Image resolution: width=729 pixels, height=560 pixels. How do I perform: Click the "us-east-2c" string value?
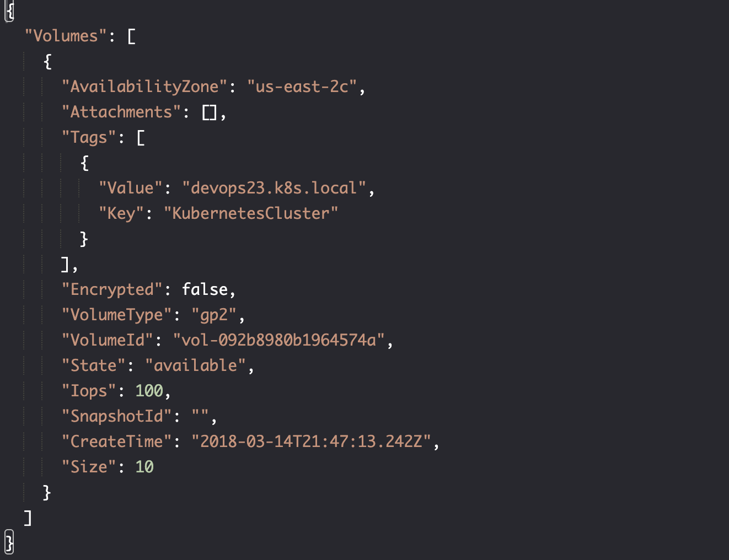coord(302,87)
